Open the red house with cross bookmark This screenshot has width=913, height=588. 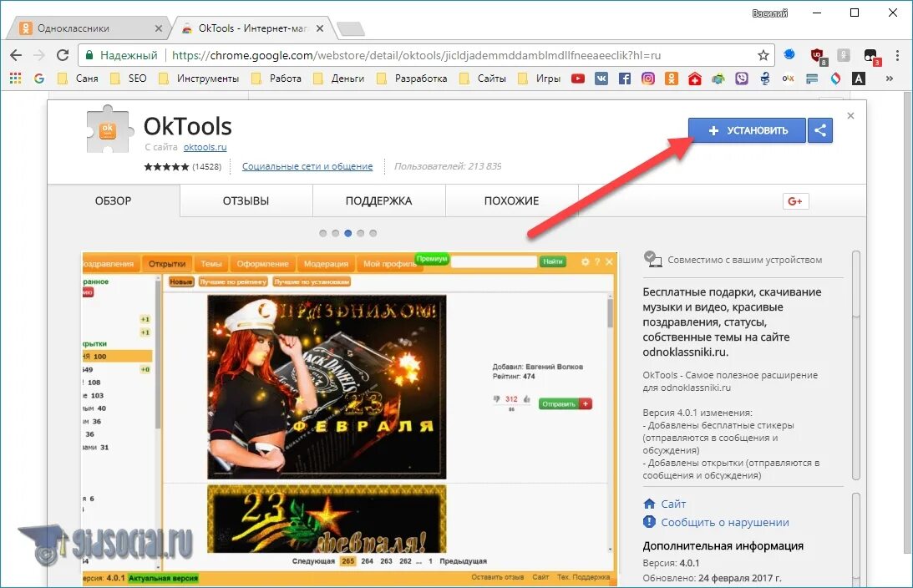tap(695, 79)
